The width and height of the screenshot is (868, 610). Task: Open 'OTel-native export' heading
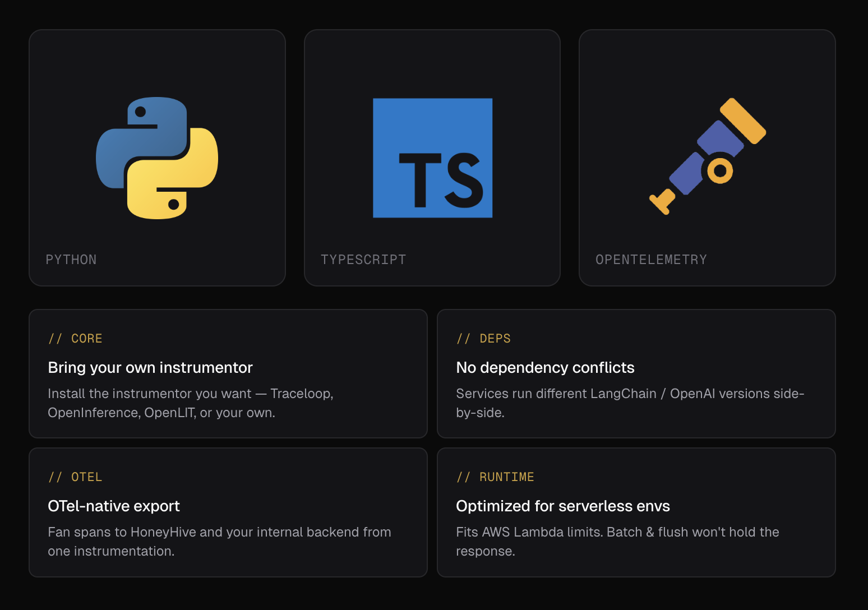tap(114, 506)
